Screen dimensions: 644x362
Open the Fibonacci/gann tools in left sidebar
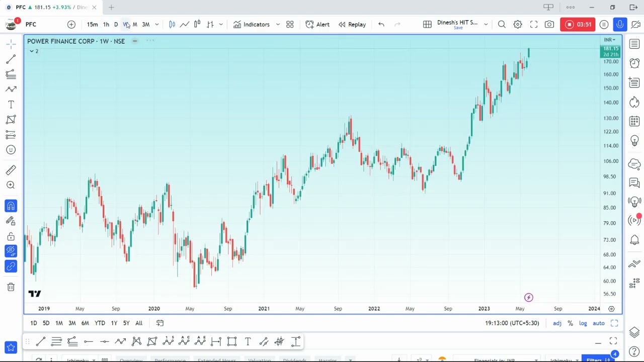pos(11,74)
